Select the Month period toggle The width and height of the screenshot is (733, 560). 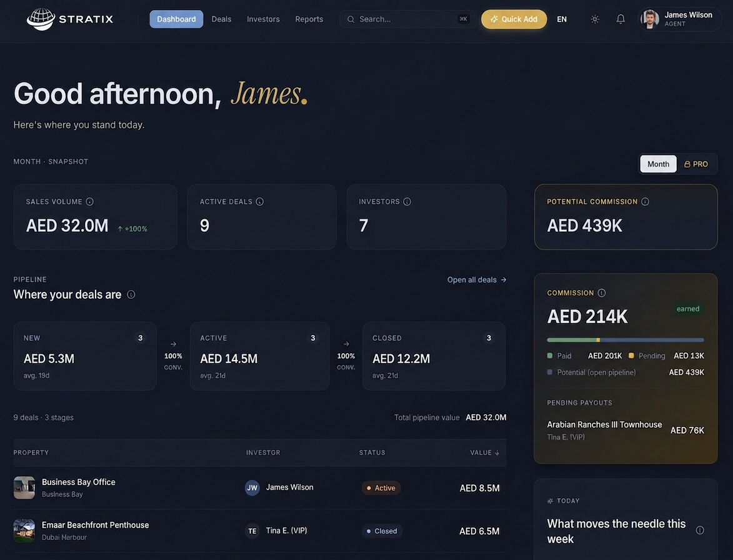(x=658, y=164)
